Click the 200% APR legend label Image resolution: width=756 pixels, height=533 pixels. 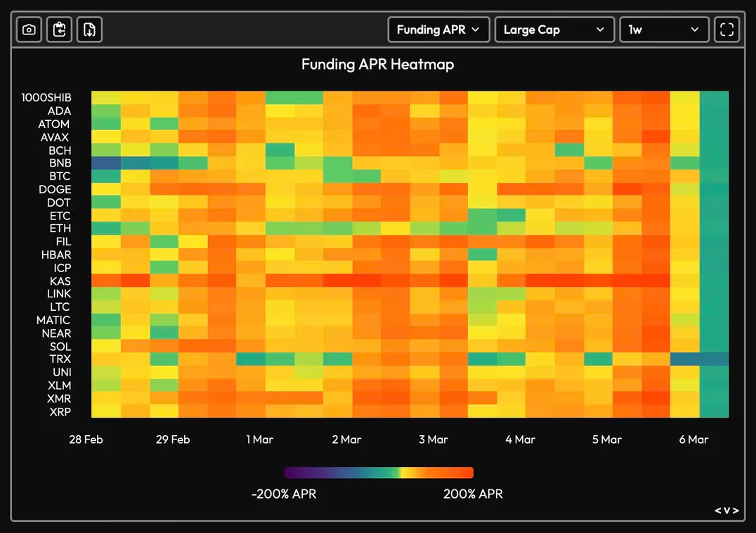[473, 494]
